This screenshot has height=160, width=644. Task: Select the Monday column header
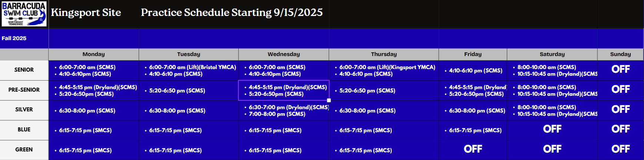tap(93, 54)
